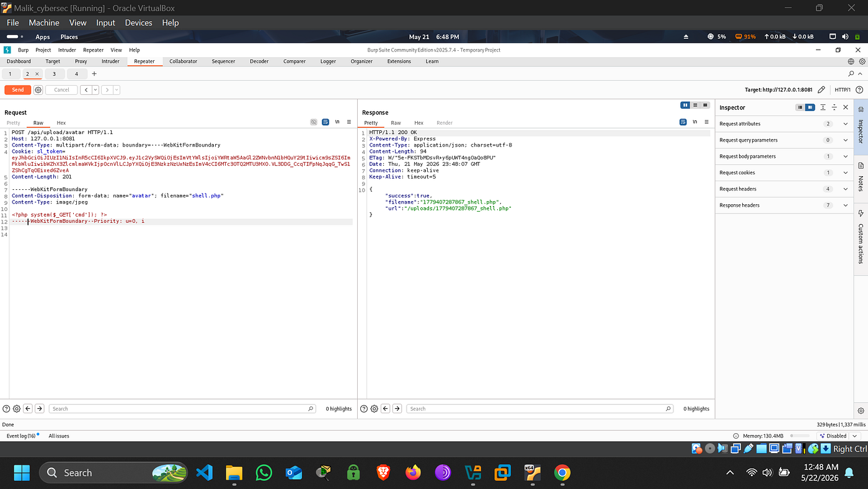Collapse all Inspector sections
Viewport: 868px width, 489px height.
click(x=835, y=107)
